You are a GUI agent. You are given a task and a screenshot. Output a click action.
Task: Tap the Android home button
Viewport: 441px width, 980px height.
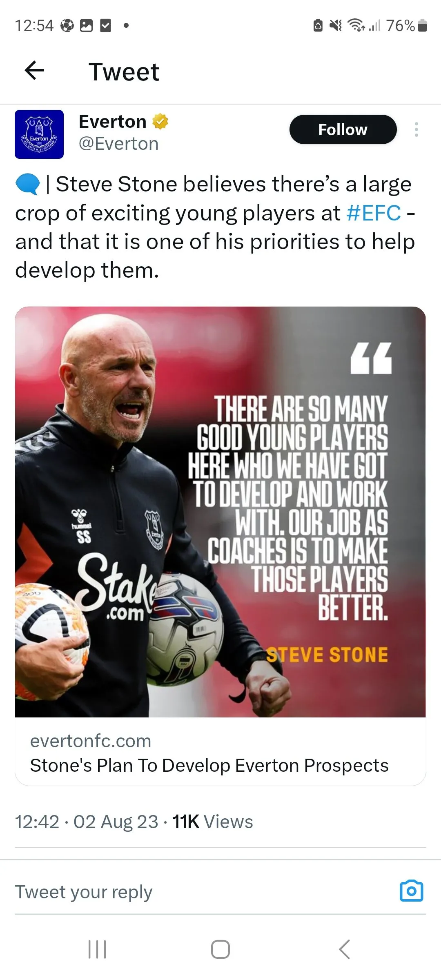point(220,949)
